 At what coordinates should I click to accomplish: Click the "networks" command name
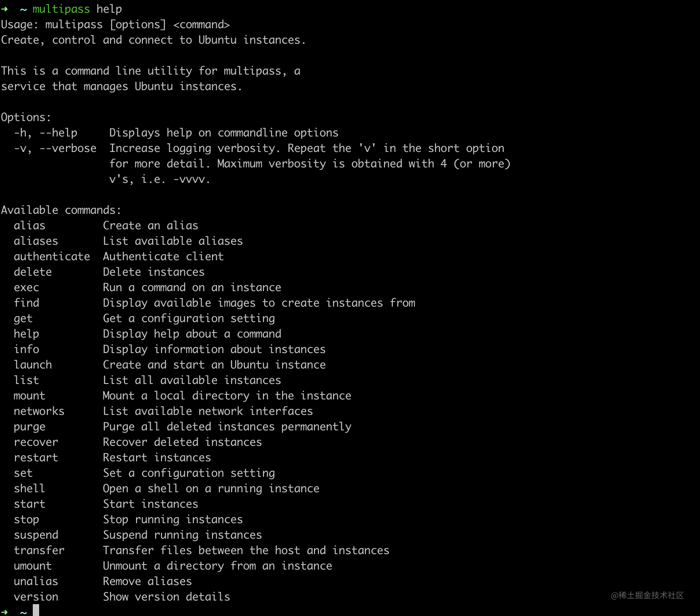[39, 411]
